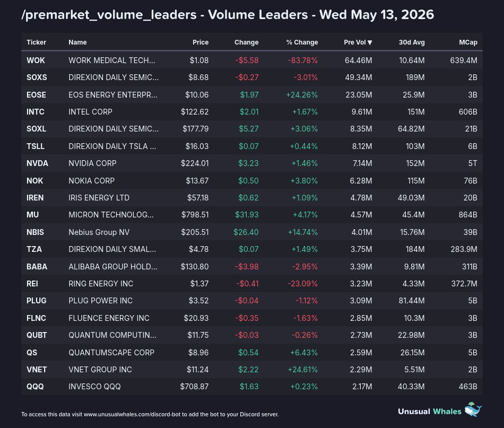Click the 5T market cap value
504x428 pixels.
[x=473, y=163]
